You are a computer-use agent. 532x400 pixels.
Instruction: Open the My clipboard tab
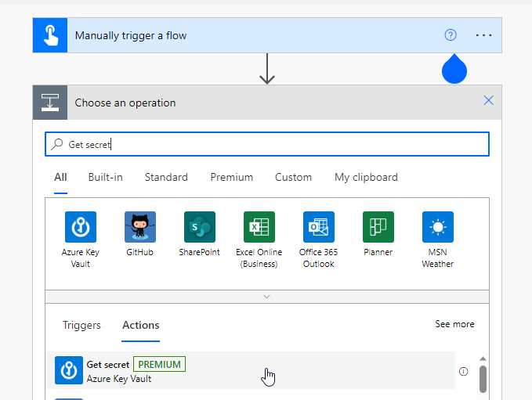[x=366, y=177]
